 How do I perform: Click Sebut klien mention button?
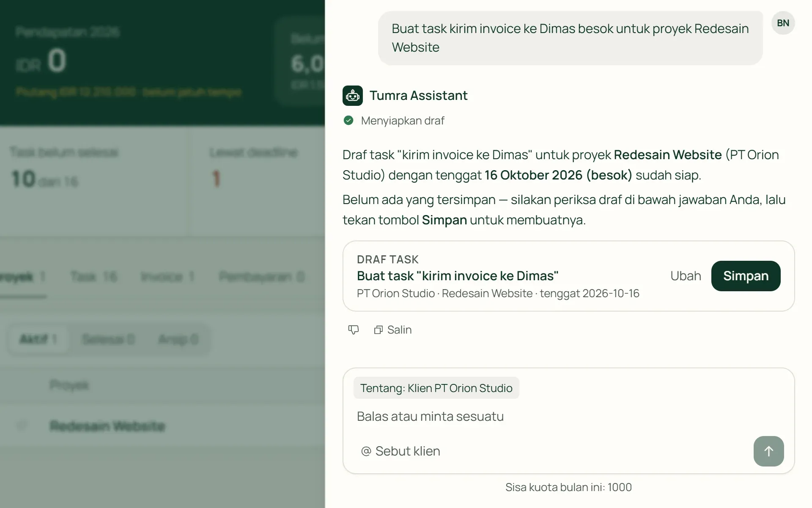(x=401, y=451)
